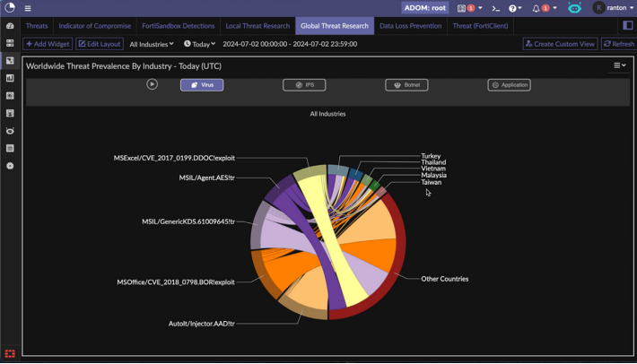Screen dimensions: 637x364
Task: Open the CLI console icon
Action: 494,8
